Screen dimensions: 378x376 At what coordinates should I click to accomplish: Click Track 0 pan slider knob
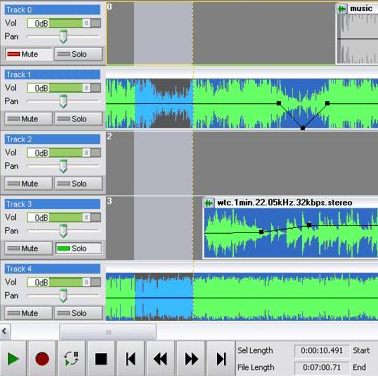click(x=63, y=37)
